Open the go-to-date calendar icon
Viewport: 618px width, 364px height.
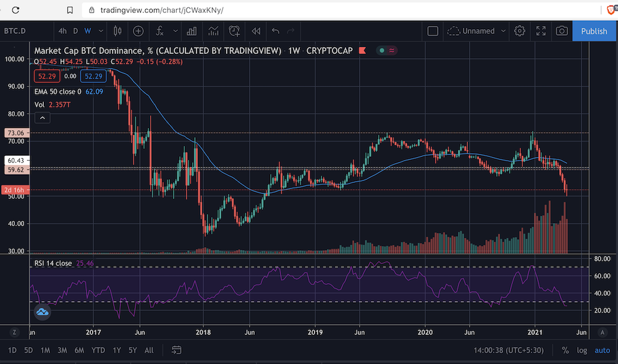click(176, 350)
